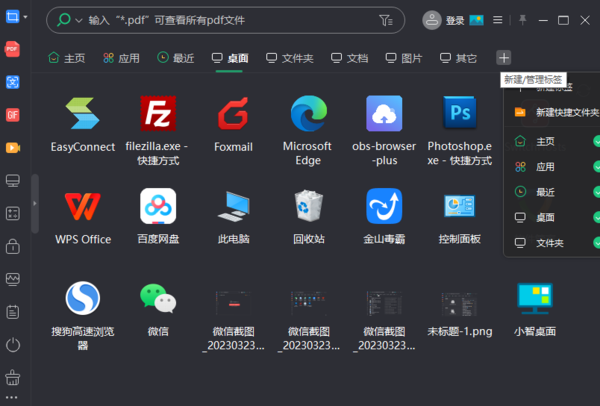Pin the window with the pushpin icon

tap(522, 20)
